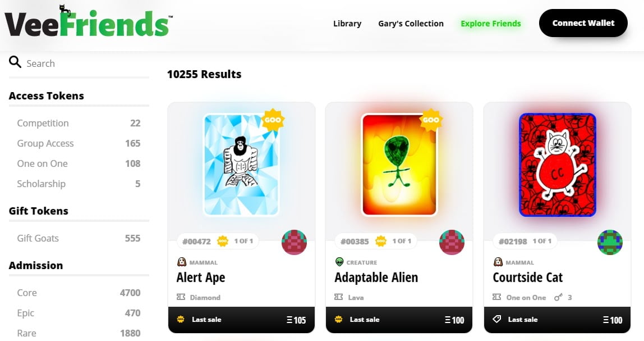The width and height of the screenshot is (644, 341).
Task: Click the ticket icon beside Diamond
Action: click(181, 297)
